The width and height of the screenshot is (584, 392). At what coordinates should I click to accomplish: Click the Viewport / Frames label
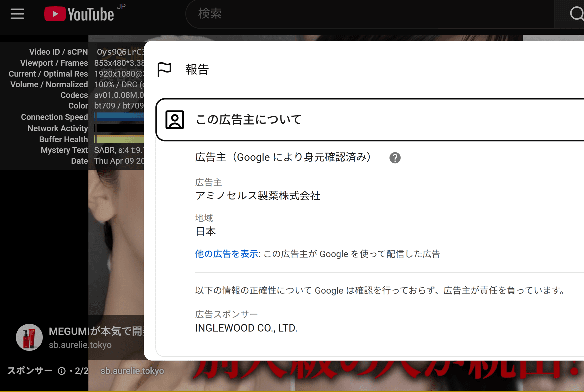click(54, 63)
